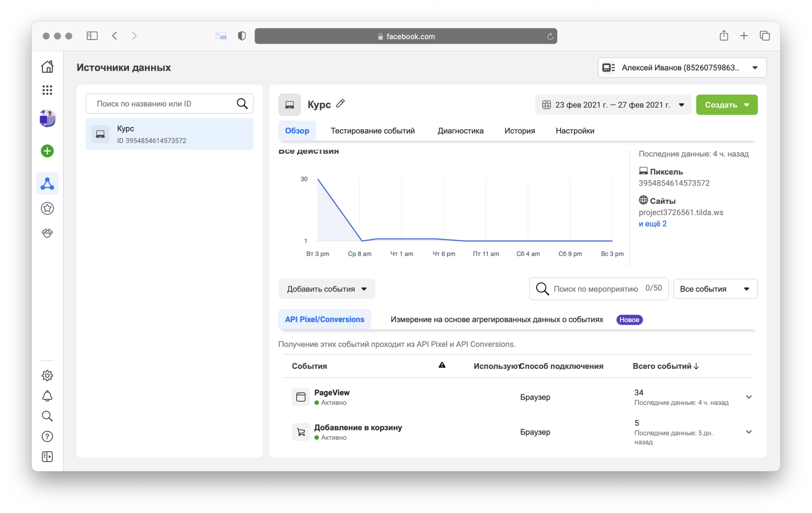The image size is (812, 513).
Task: Open the date range picker dropdown
Action: point(612,104)
